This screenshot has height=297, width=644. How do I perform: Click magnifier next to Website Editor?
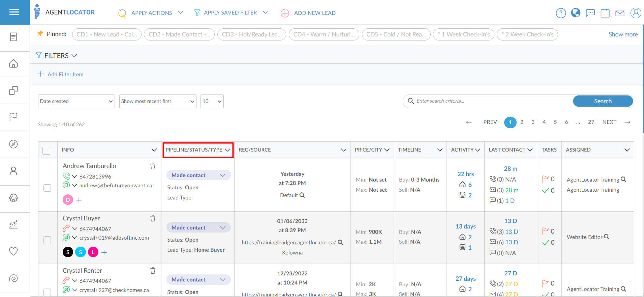click(607, 237)
